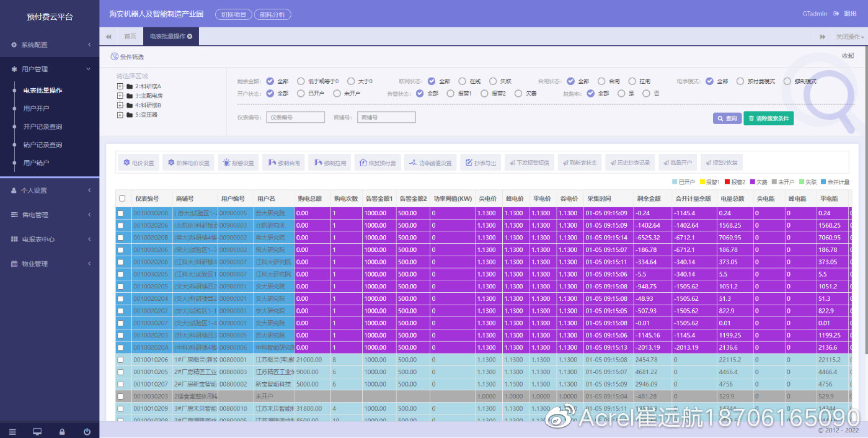Viewport: 868px width, 438px height.
Task: Open 功率阈值设置
Action: click(430, 163)
